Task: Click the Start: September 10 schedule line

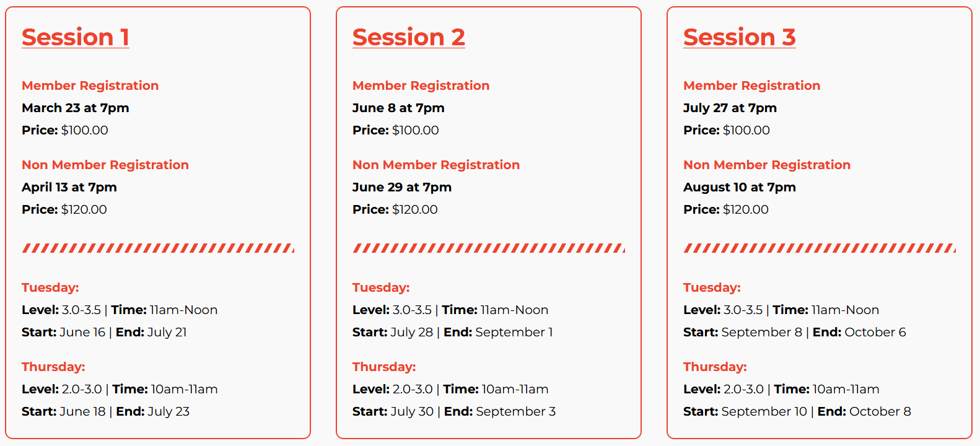Action: coord(797,411)
